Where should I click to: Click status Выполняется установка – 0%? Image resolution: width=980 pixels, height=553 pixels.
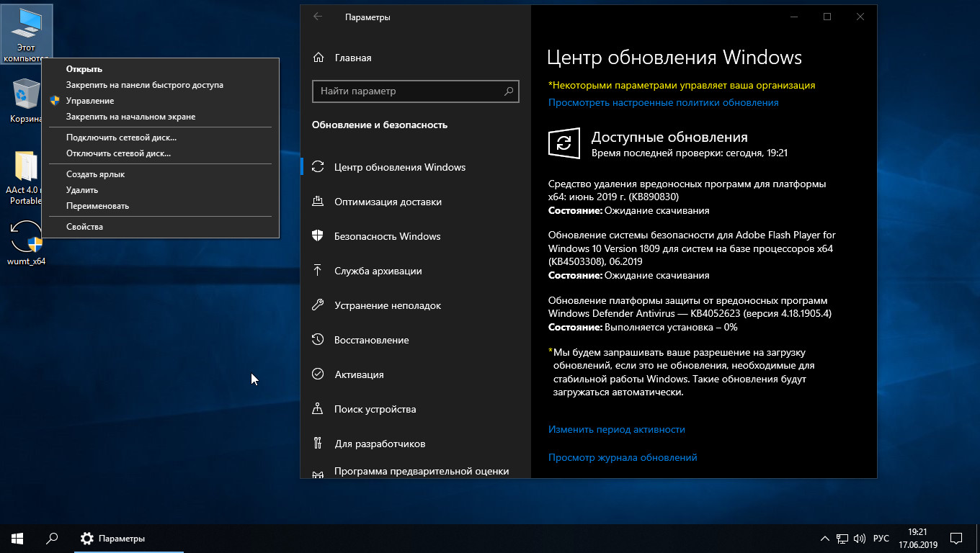coord(643,327)
